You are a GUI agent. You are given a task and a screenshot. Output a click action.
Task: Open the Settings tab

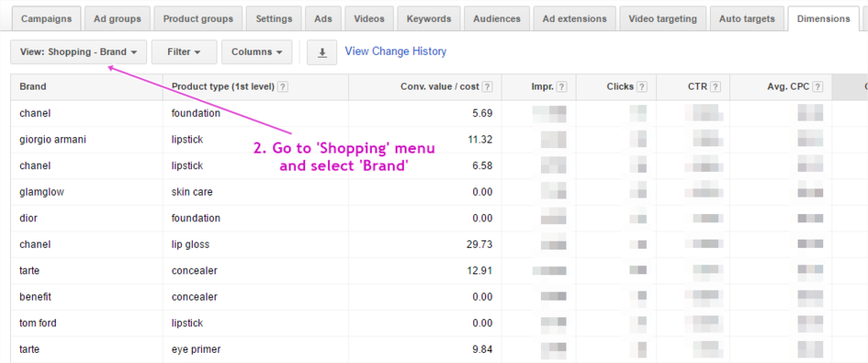[x=274, y=19]
